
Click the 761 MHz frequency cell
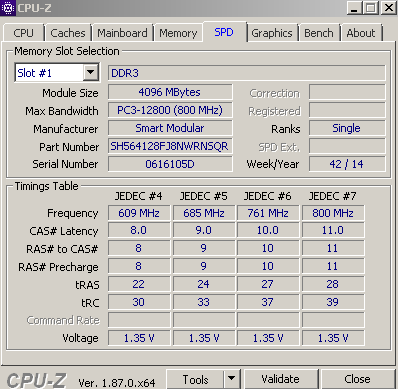click(268, 213)
